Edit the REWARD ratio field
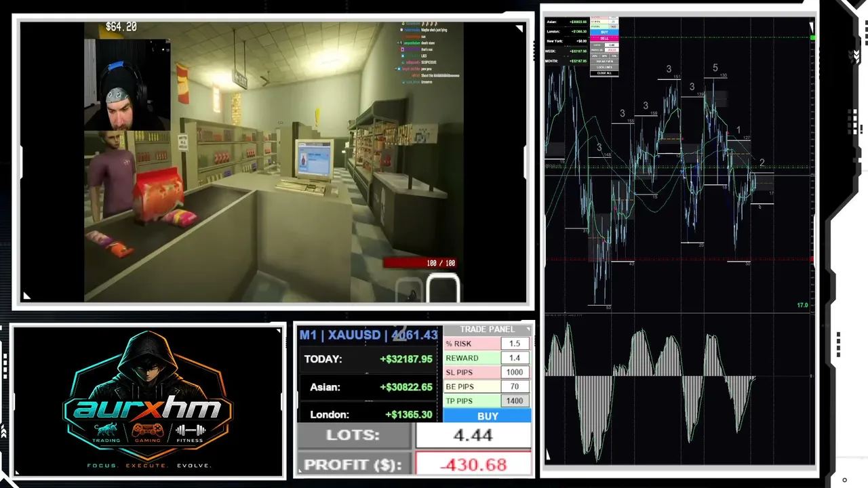Screen dimensions: 868x488 pos(515,358)
